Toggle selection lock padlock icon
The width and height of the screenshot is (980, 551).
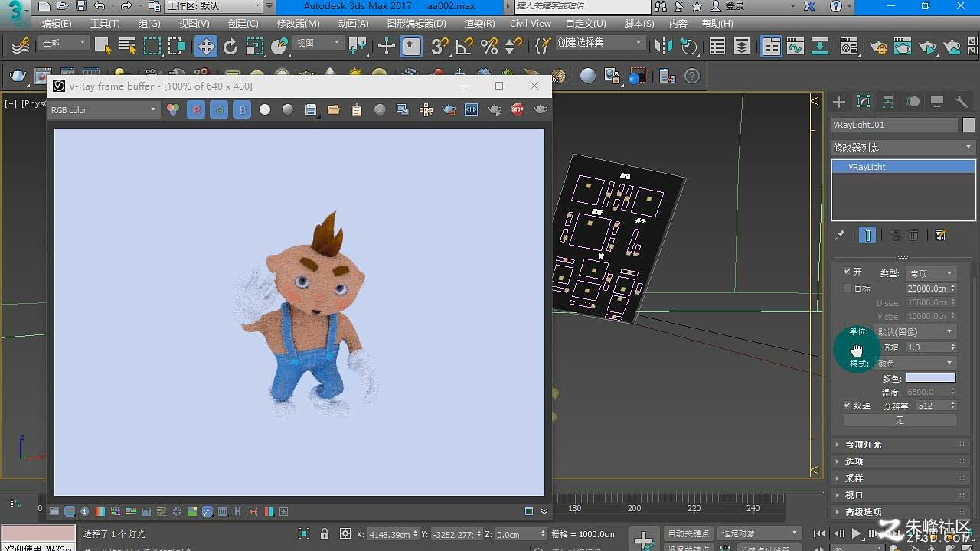325,534
